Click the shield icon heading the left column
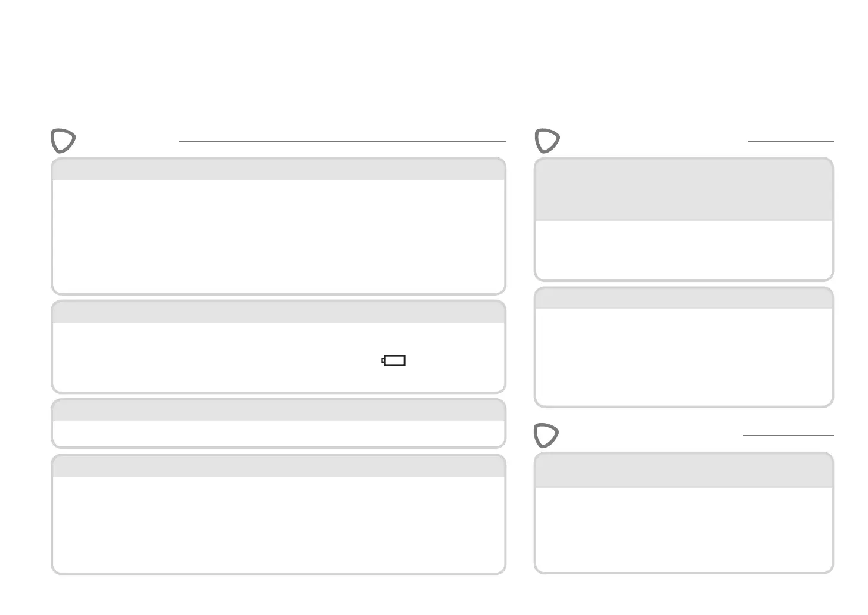This screenshot has width=868, height=615. (x=63, y=141)
